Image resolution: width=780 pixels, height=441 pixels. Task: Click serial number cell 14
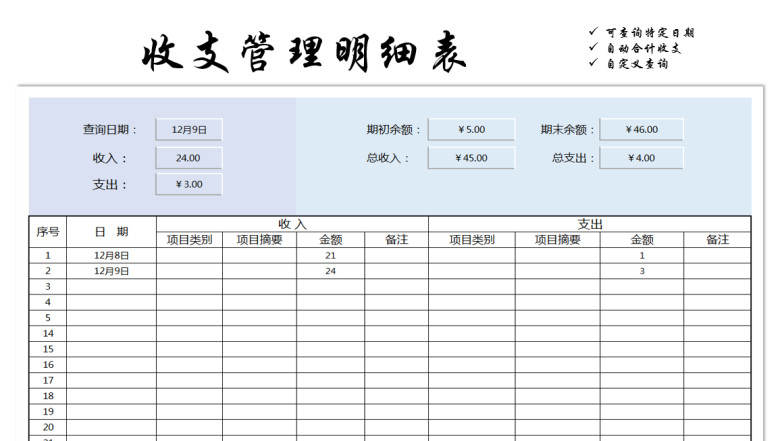pyautogui.click(x=48, y=334)
